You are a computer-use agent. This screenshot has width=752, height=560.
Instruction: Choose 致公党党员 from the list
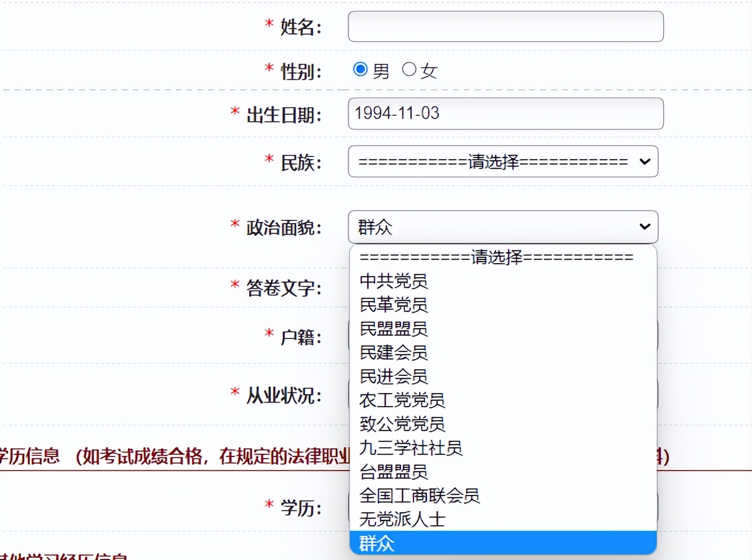pos(402,425)
